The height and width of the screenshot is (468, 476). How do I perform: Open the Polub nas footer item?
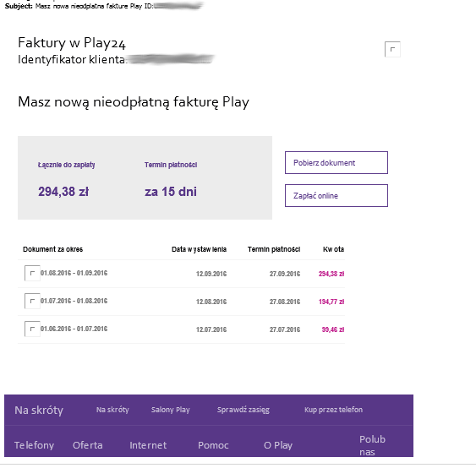pyautogui.click(x=372, y=445)
